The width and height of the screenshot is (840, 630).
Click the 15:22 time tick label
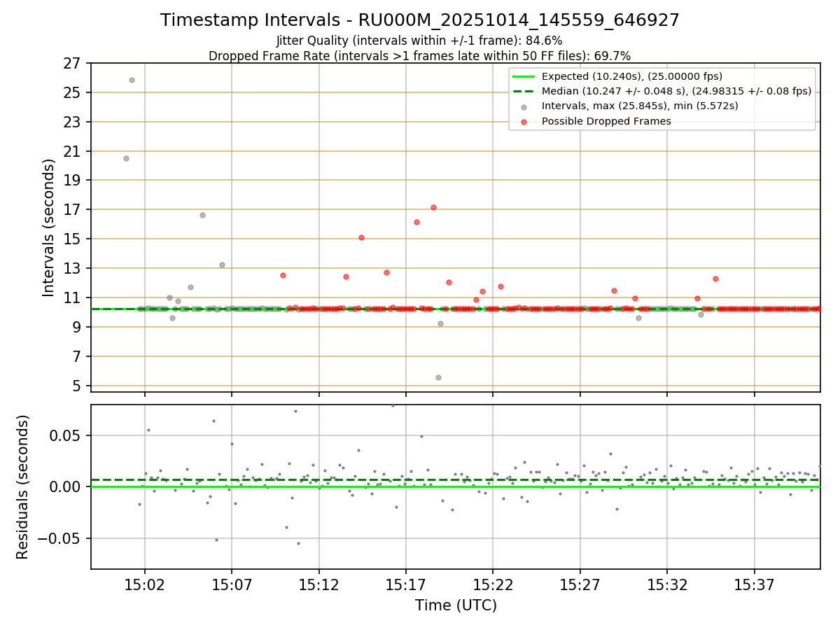pos(493,584)
